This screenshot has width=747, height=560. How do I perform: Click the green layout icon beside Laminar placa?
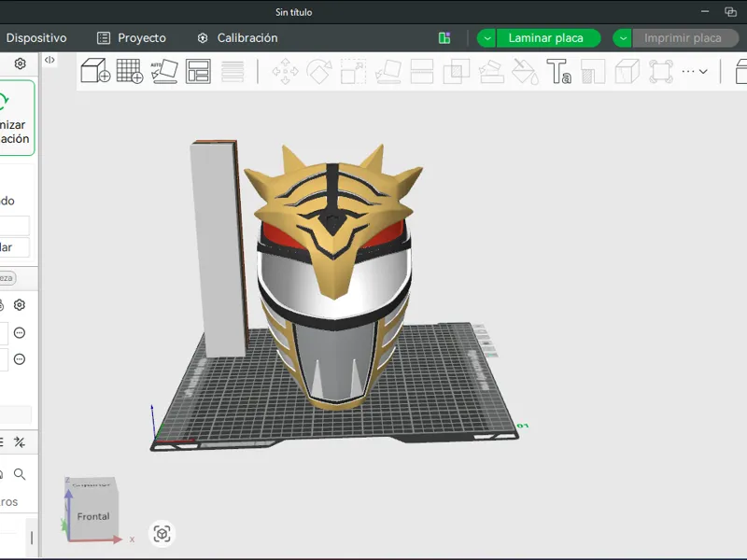(x=444, y=38)
